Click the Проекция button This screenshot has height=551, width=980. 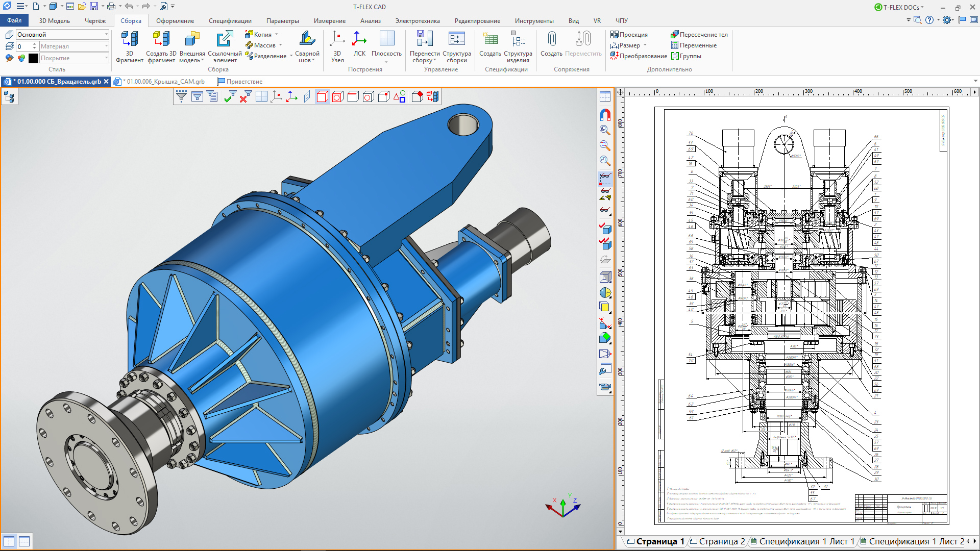(x=629, y=35)
